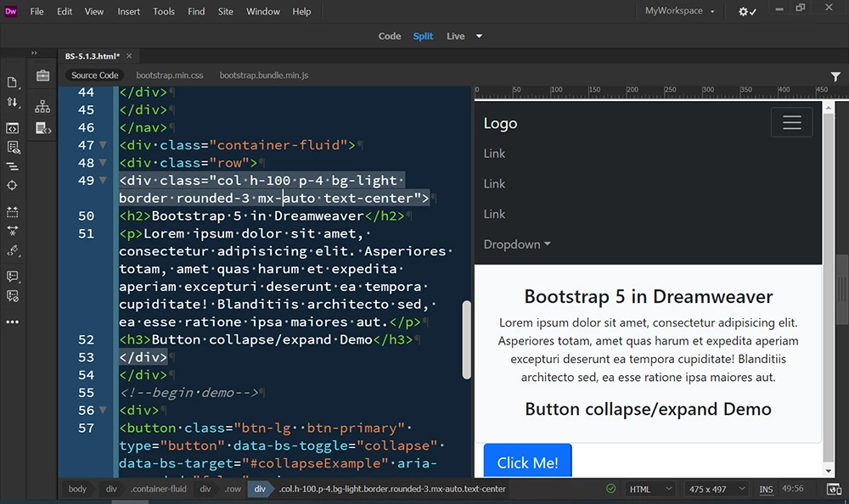
Task: Open Documents icon in left toolbar
Action: [12, 82]
